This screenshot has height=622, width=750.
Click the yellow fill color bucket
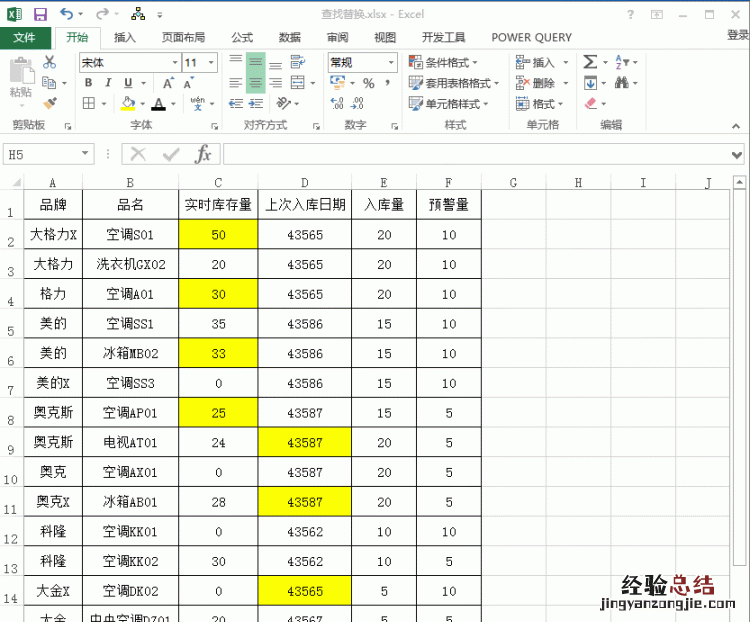click(x=127, y=103)
